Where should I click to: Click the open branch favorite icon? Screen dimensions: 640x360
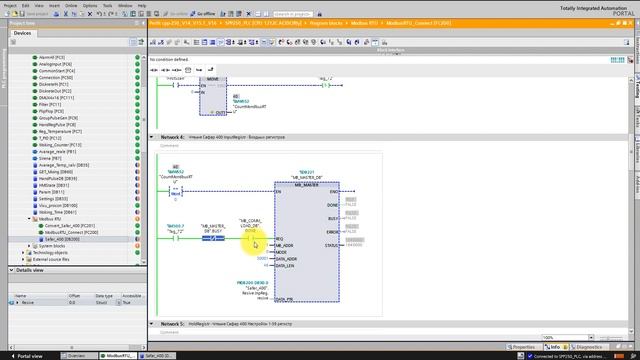[199, 70]
